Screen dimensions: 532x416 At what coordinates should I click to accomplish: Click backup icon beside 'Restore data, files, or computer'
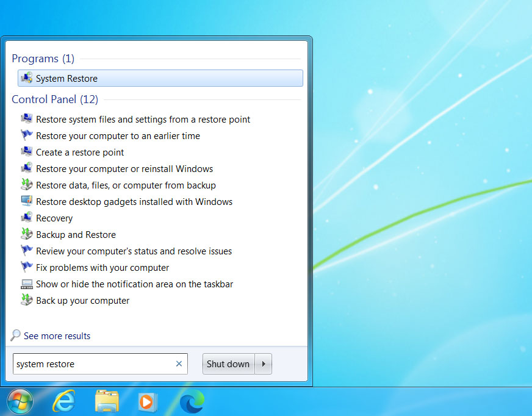tap(27, 185)
